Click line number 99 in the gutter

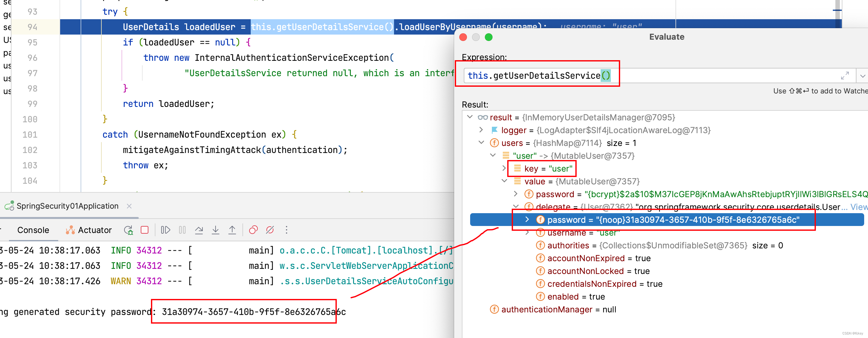[32, 104]
